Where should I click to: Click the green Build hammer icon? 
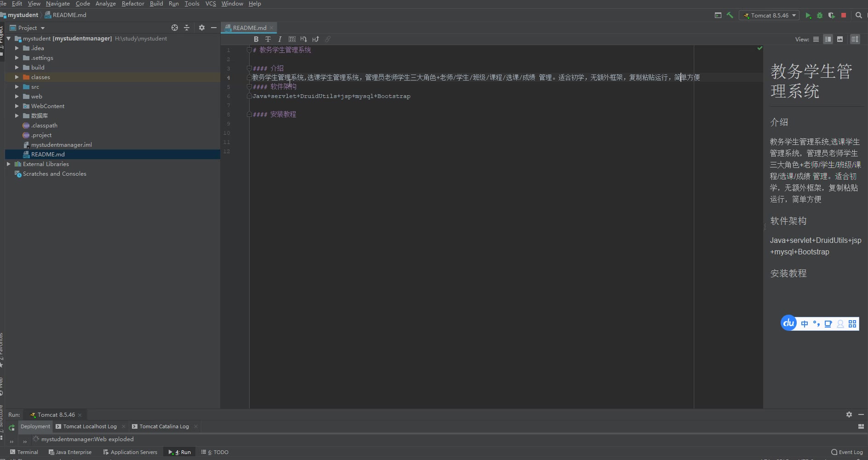[730, 15]
